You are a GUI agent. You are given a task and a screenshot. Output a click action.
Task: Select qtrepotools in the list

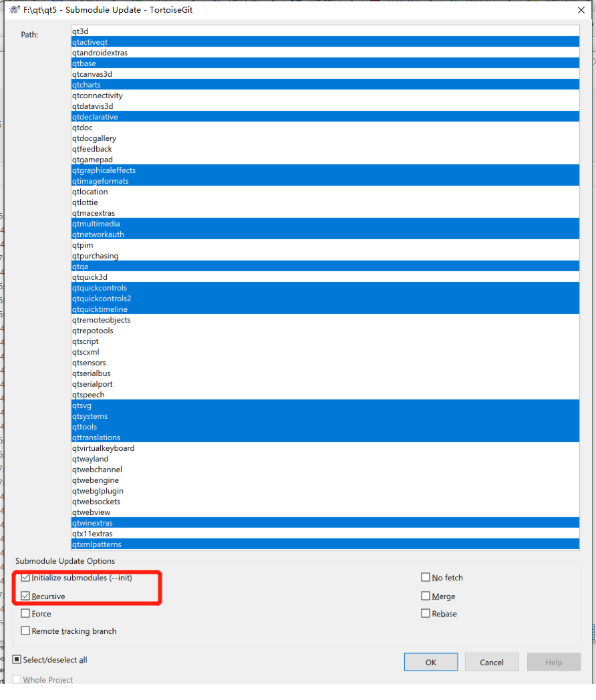[x=325, y=331]
